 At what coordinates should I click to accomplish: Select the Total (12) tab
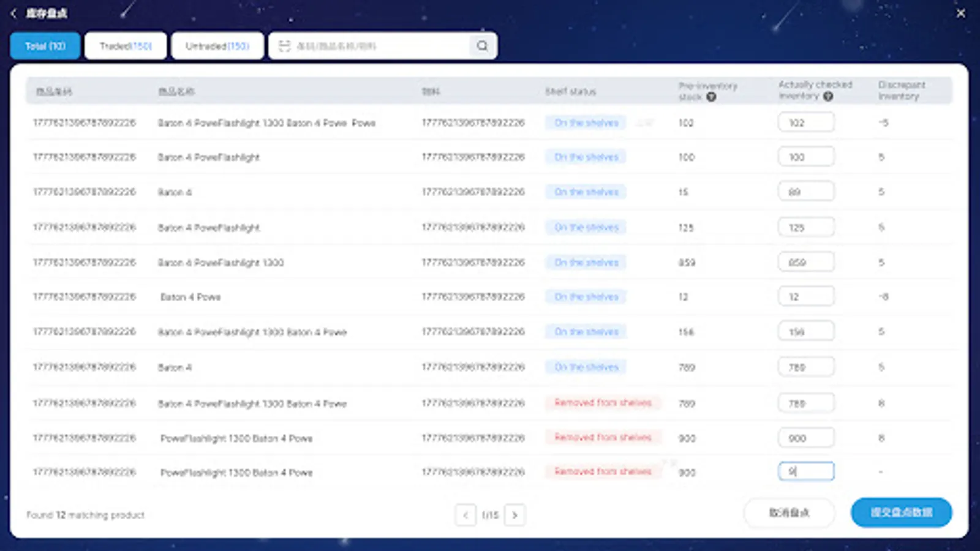(x=45, y=45)
